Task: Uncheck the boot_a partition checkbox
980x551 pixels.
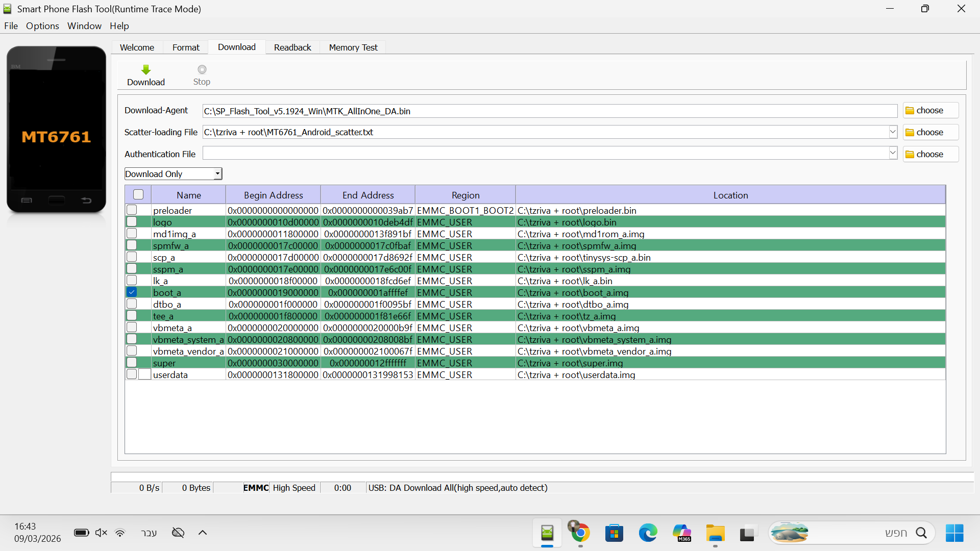Action: click(x=132, y=292)
